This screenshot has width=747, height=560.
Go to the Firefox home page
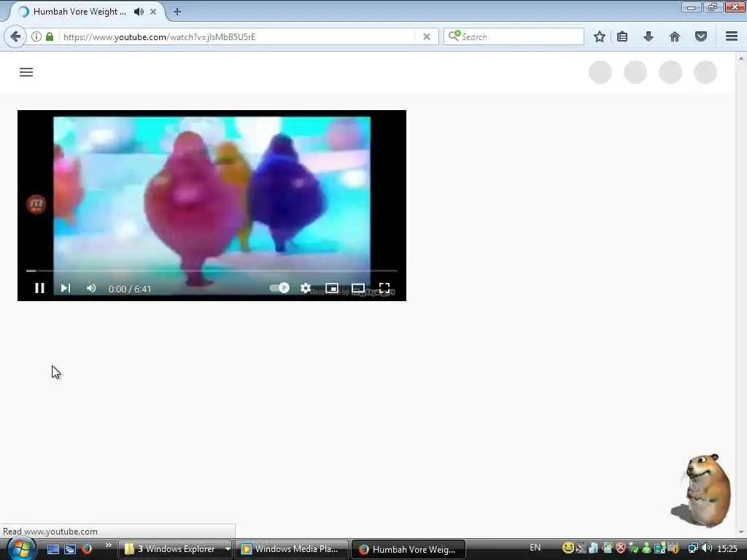(x=675, y=36)
